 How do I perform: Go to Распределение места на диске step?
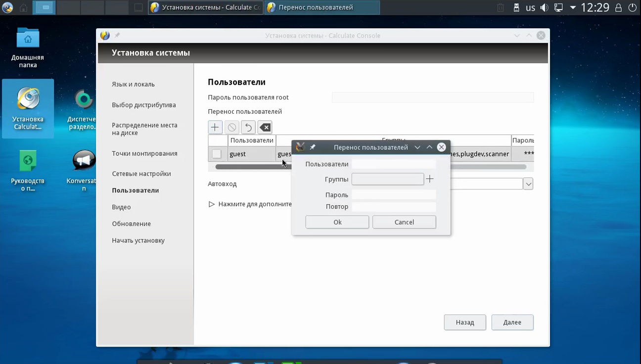pyautogui.click(x=144, y=129)
